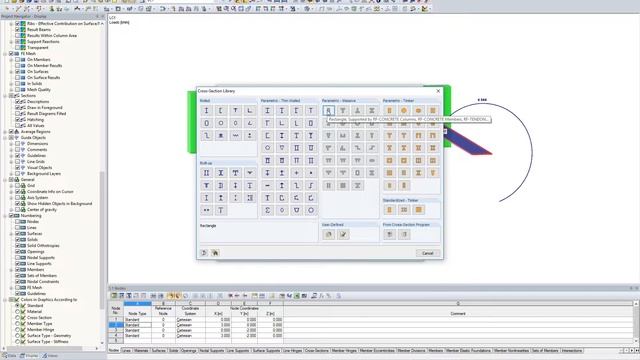The width and height of the screenshot is (640, 360).
Task: Expand Average Regions tree node
Action: click(x=5, y=131)
